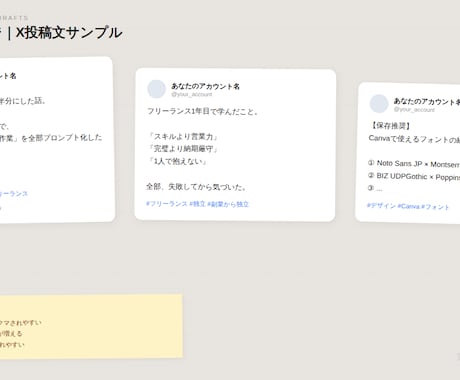This screenshot has height=380, width=460.
Task: Select the line ① Noto Sans JP × Montserrat
Action: click(x=414, y=164)
